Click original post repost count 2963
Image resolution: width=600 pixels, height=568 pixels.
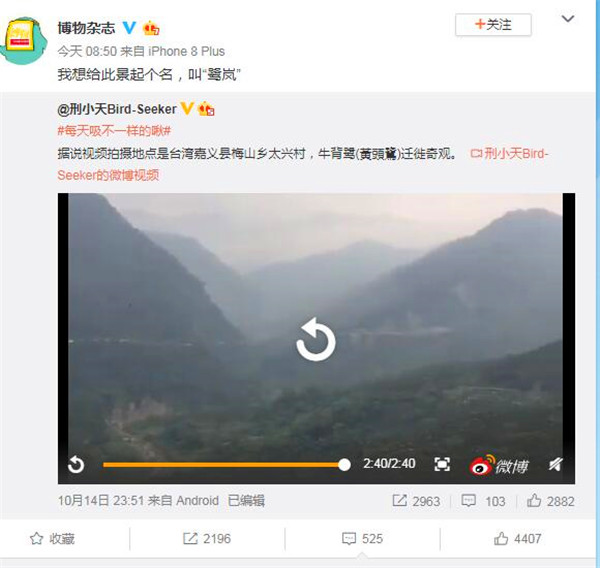coord(416,501)
